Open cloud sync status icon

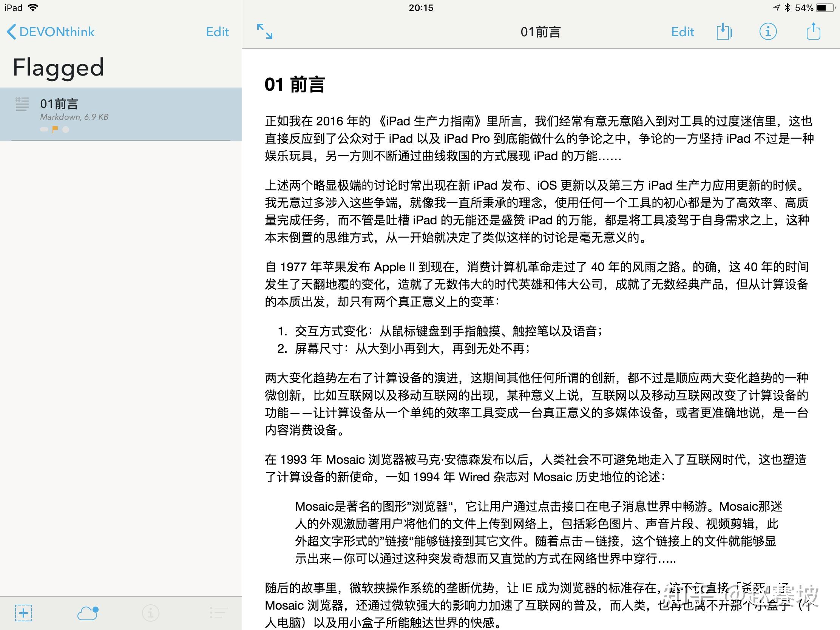[x=88, y=613]
